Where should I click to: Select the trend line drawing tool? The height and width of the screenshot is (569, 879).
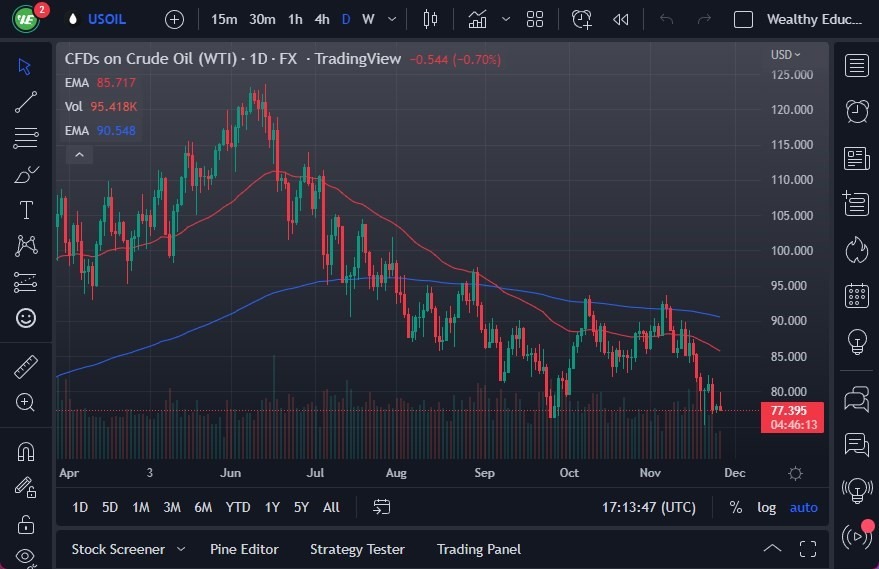[x=26, y=102]
